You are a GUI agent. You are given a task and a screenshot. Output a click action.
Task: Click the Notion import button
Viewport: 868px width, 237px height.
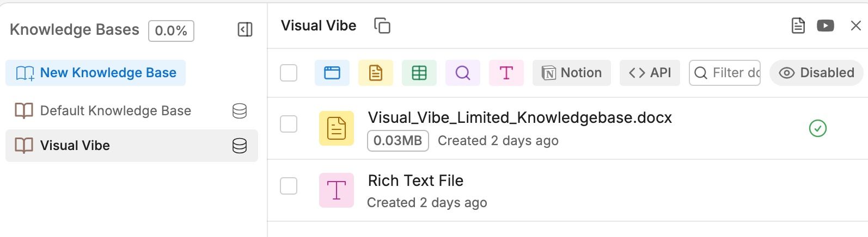tap(572, 73)
